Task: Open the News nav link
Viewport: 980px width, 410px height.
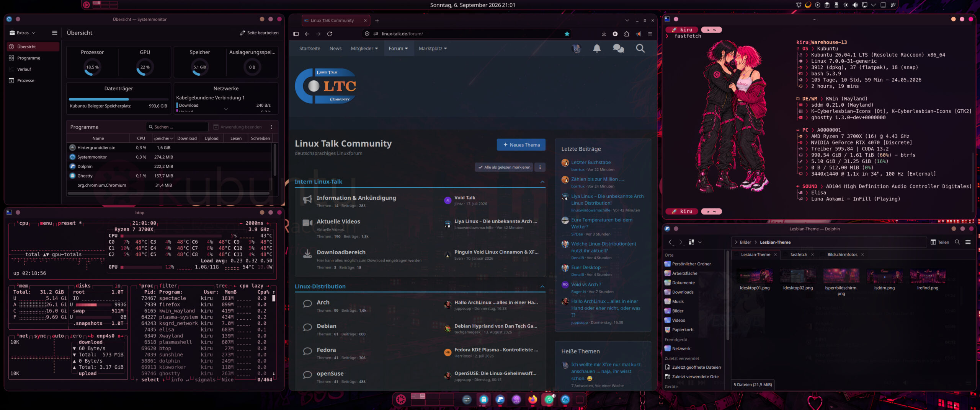Action: (335, 49)
